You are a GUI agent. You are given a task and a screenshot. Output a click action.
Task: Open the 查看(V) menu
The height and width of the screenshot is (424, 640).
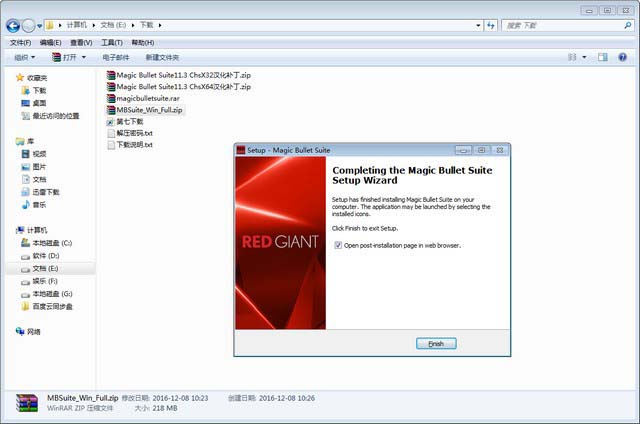[81, 42]
